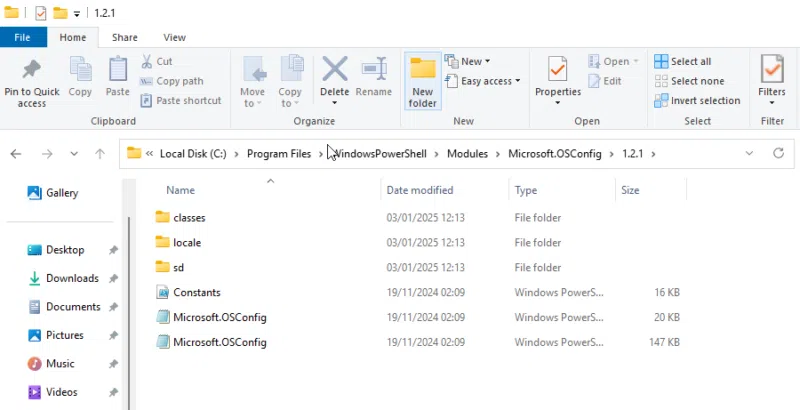Click Select none
The height and width of the screenshot is (410, 800).
coord(689,81)
